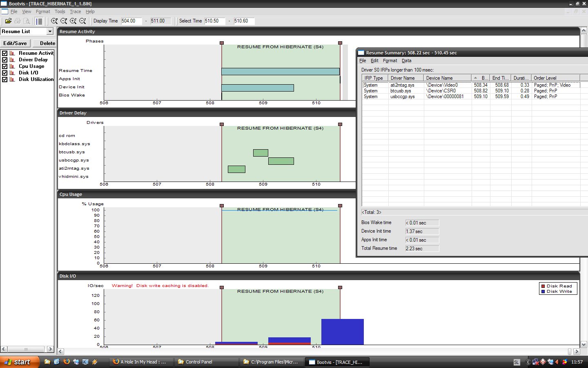This screenshot has height=368, width=588.
Task: Open the Help menu
Action: 90,11
